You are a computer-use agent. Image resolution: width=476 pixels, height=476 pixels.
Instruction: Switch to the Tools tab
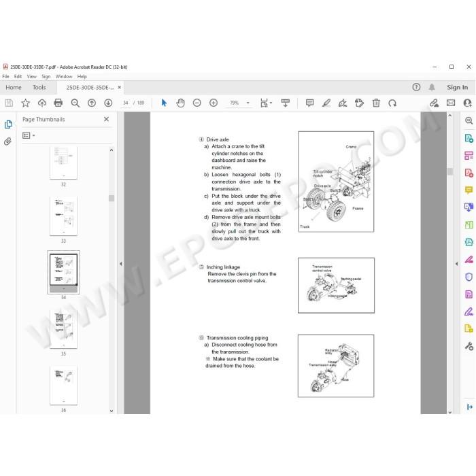click(x=39, y=88)
